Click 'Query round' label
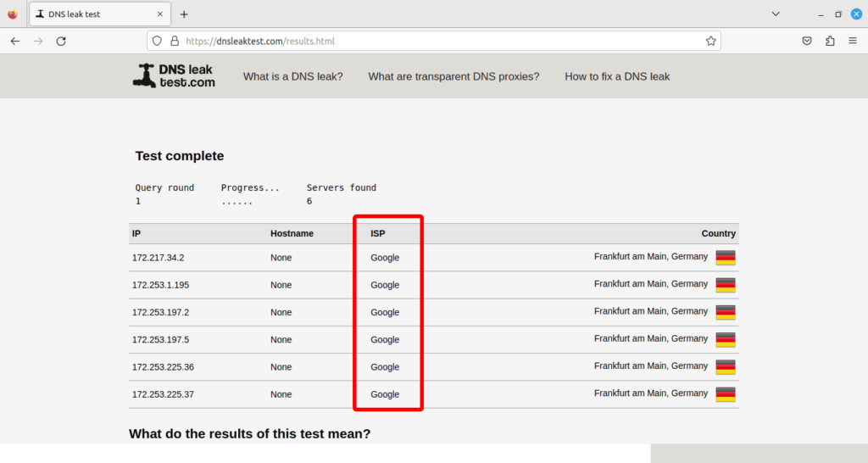This screenshot has height=463, width=868. [x=164, y=187]
